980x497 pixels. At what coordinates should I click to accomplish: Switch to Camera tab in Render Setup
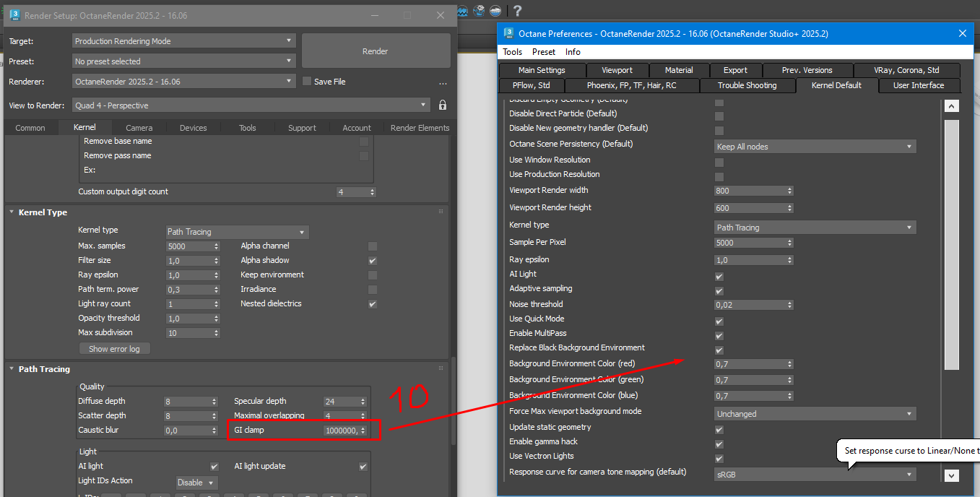[x=139, y=128]
